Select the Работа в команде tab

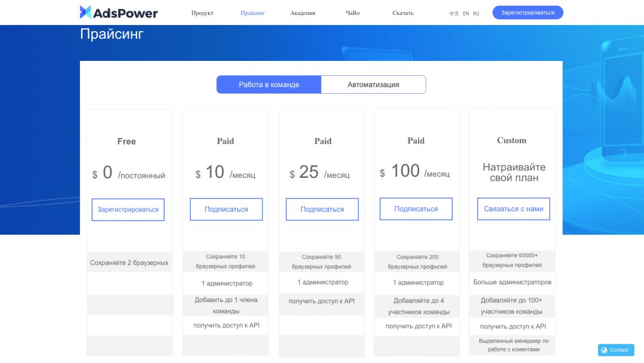(269, 84)
